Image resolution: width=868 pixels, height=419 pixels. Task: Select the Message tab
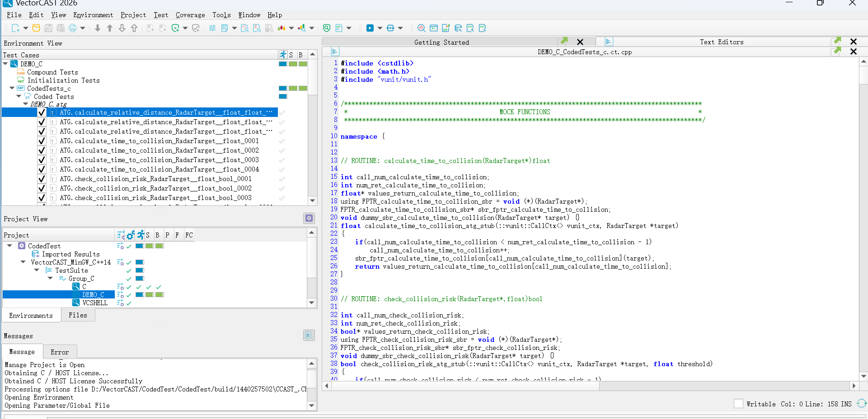tap(22, 352)
